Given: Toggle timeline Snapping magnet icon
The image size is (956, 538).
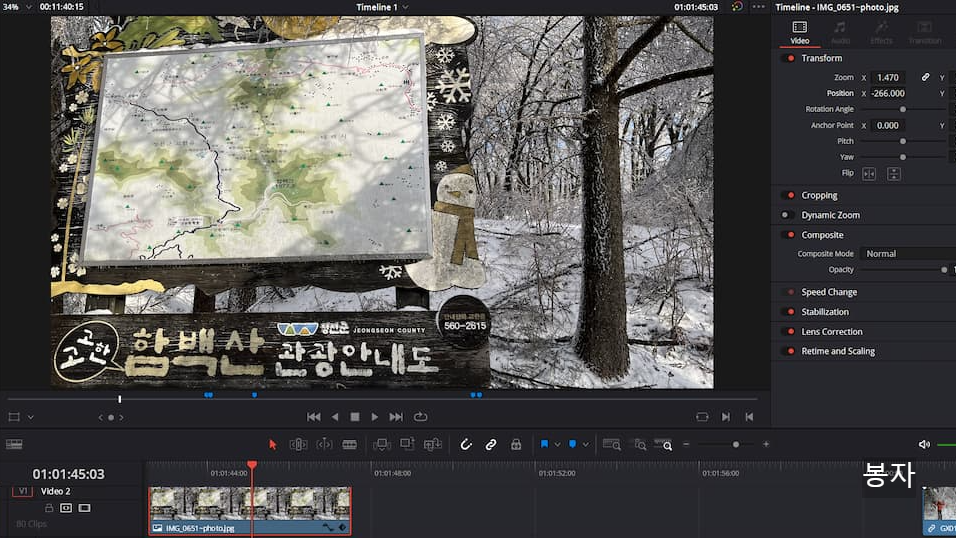Looking at the screenshot, I should [x=466, y=445].
